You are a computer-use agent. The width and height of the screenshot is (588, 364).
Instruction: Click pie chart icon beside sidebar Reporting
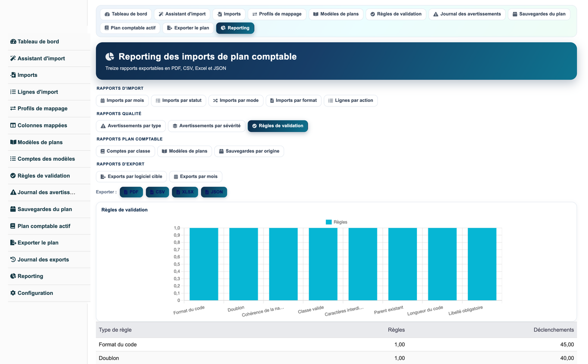tap(13, 276)
